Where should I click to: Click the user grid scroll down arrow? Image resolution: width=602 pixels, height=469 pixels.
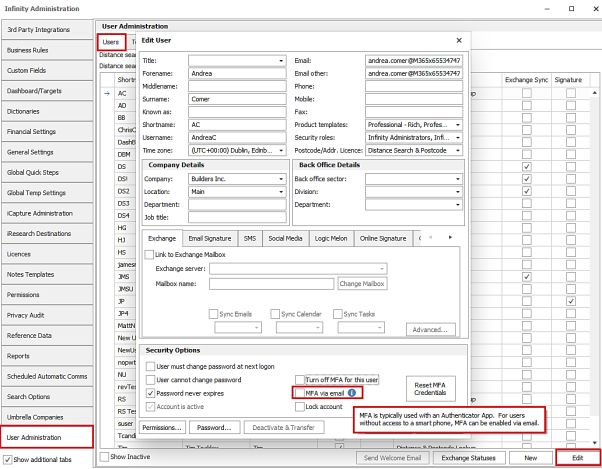tap(595, 443)
